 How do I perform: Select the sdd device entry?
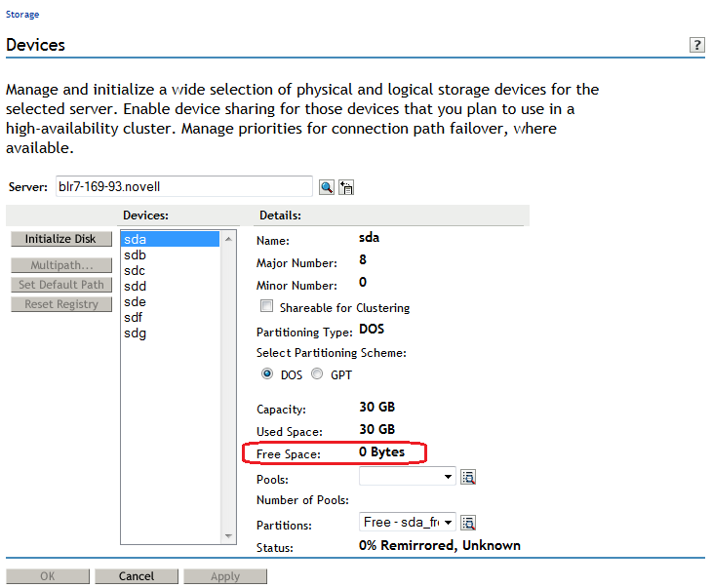click(135, 287)
